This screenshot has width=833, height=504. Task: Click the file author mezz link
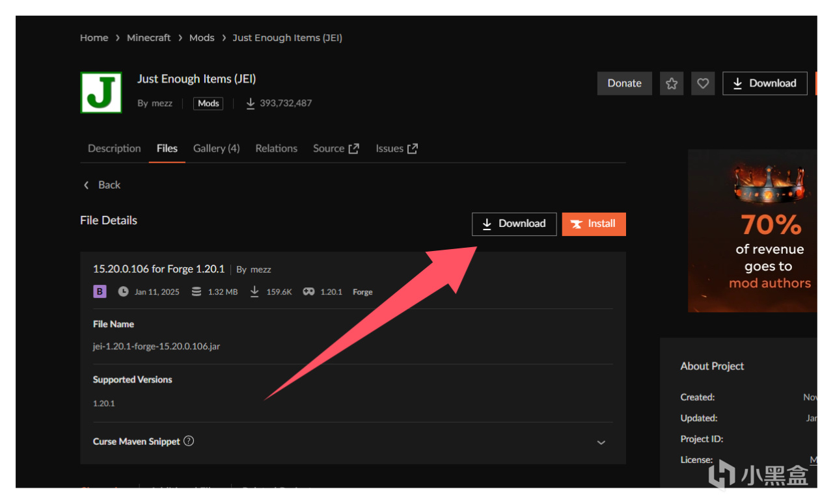[261, 269]
